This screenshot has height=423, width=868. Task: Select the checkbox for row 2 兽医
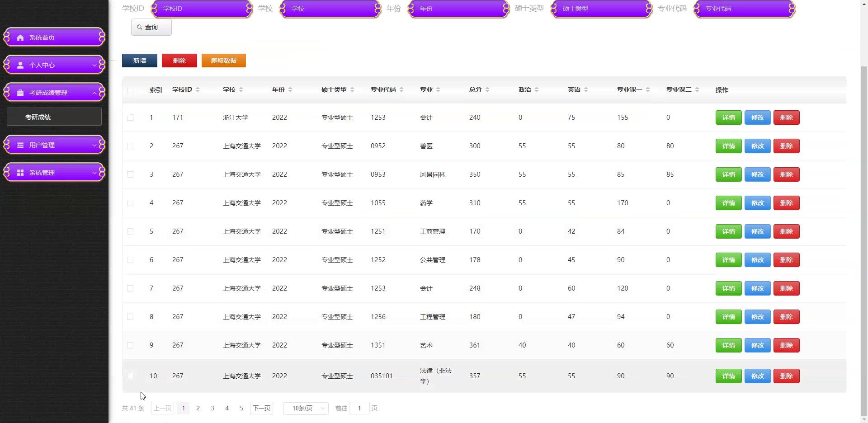click(x=130, y=146)
